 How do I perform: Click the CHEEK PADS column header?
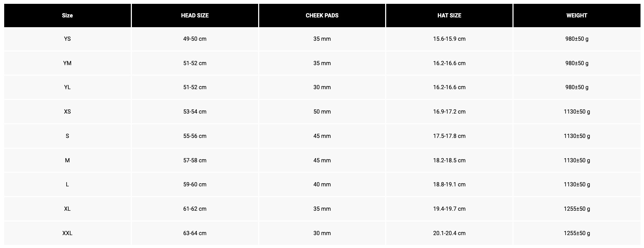tap(322, 15)
